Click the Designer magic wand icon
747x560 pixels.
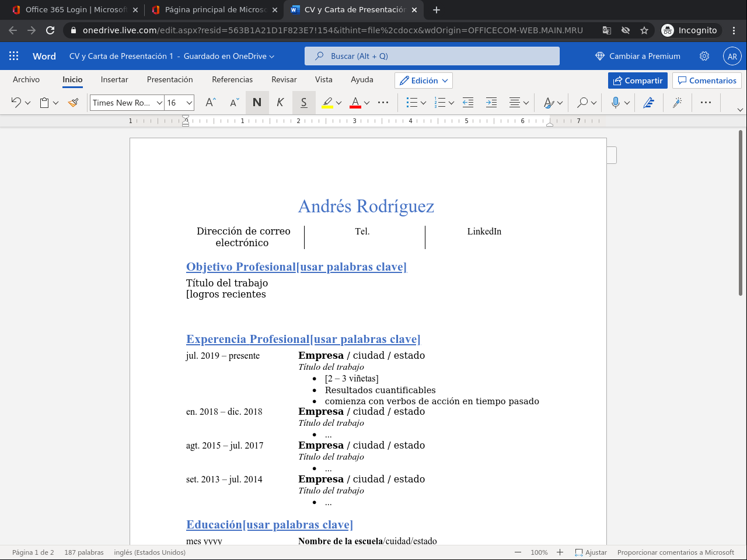(677, 103)
